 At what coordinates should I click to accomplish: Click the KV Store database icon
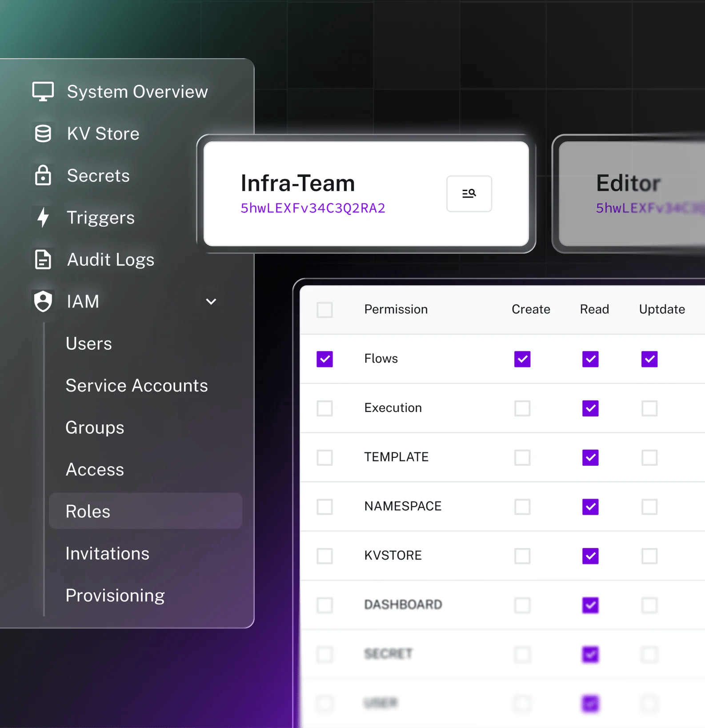pos(43,133)
